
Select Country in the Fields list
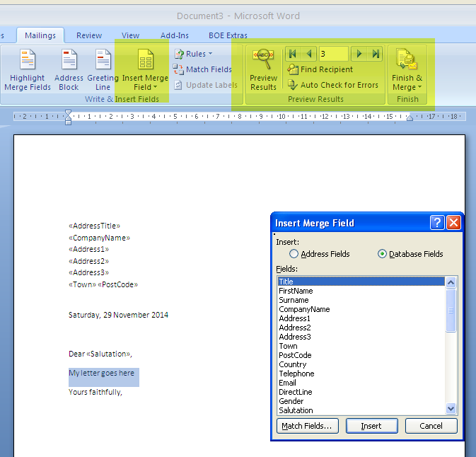[x=361, y=364]
